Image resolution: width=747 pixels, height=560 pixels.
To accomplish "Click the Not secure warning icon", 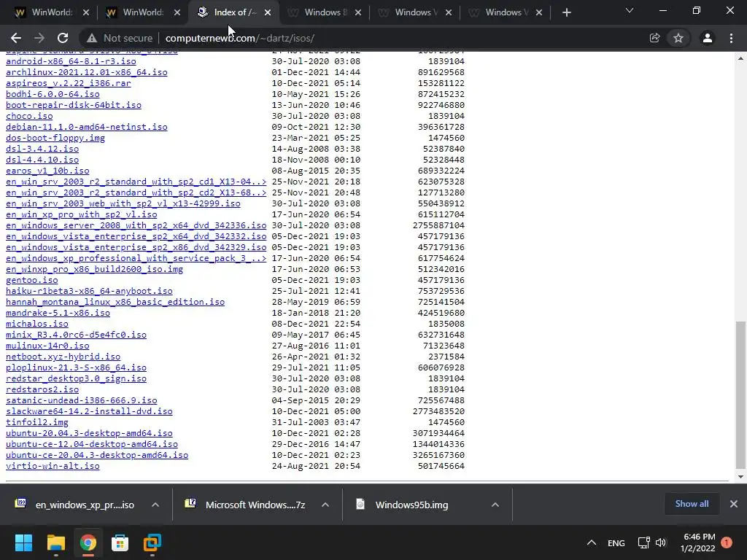I will [92, 38].
